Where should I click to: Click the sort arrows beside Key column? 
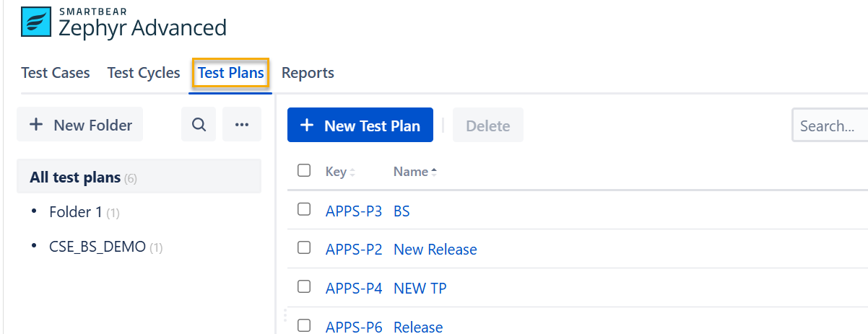(x=352, y=172)
